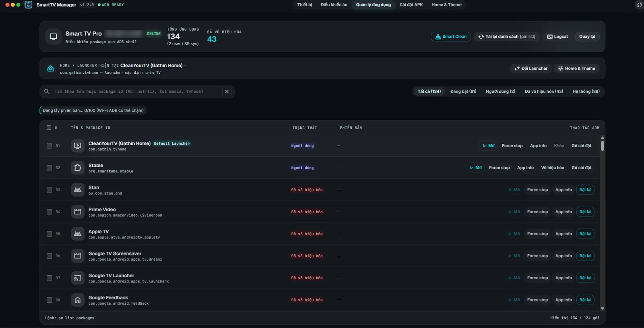Select checkbox for Stan row
Screen dimensions: 644x328
49,190
